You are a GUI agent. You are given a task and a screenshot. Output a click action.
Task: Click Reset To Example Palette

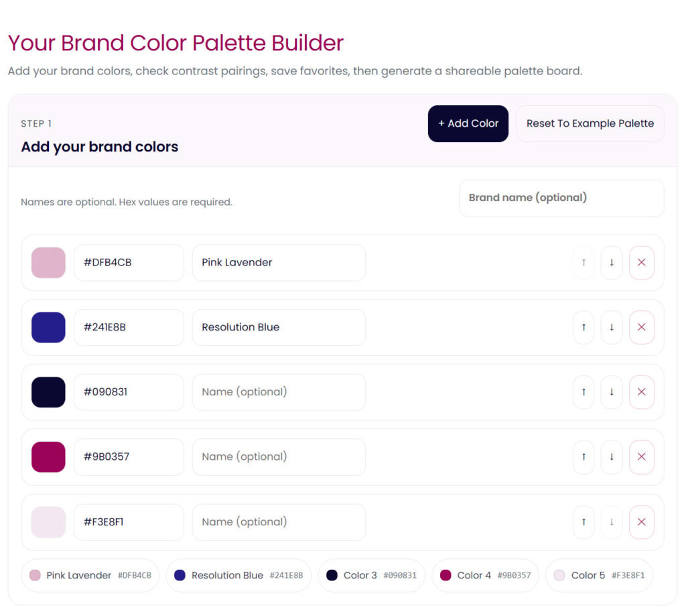coord(590,123)
